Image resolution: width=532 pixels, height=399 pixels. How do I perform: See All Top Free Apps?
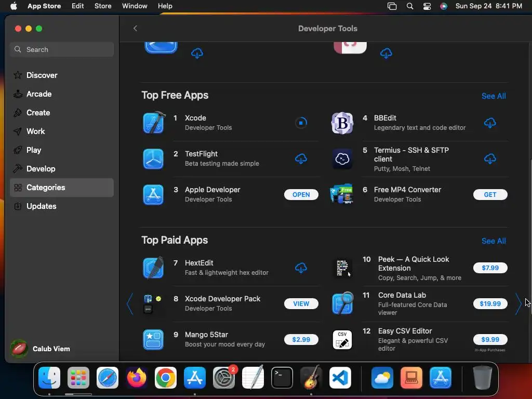coord(494,96)
